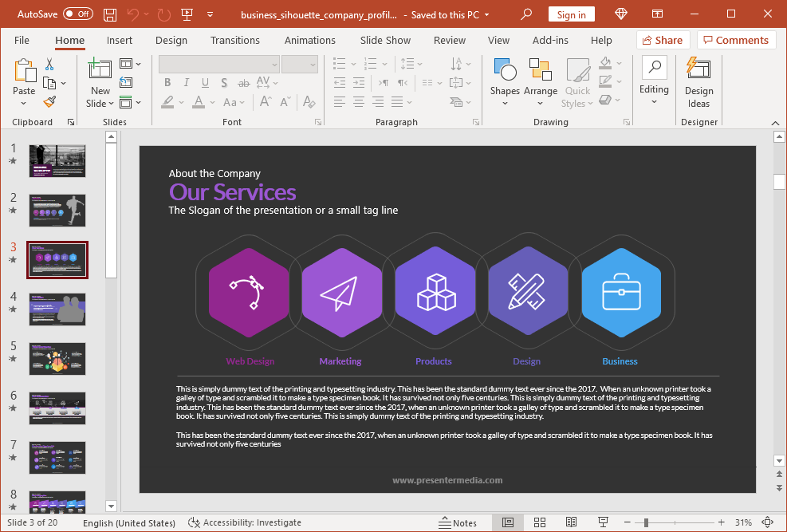This screenshot has width=787, height=532.
Task: Select slide 5 thumbnail in slide panel
Action: click(x=57, y=359)
